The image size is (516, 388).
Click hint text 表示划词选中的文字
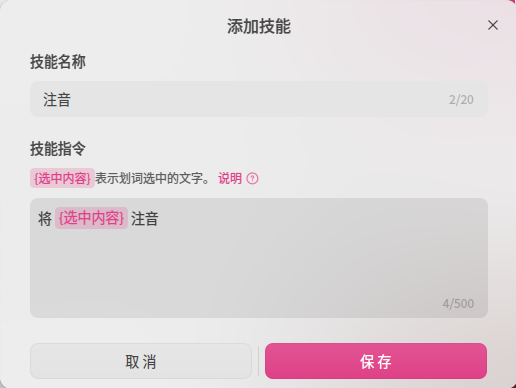tap(149, 178)
